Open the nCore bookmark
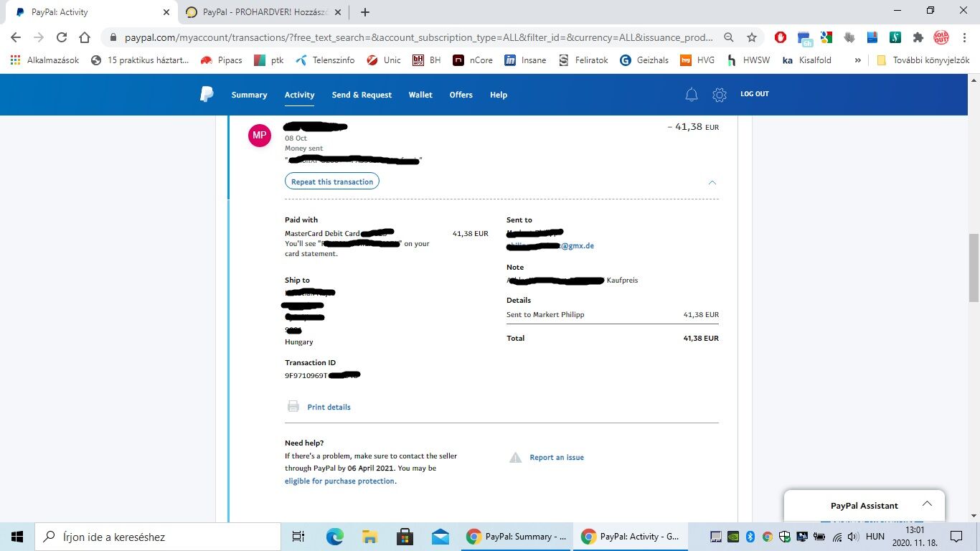Viewport: 980px width, 551px height. tap(473, 60)
